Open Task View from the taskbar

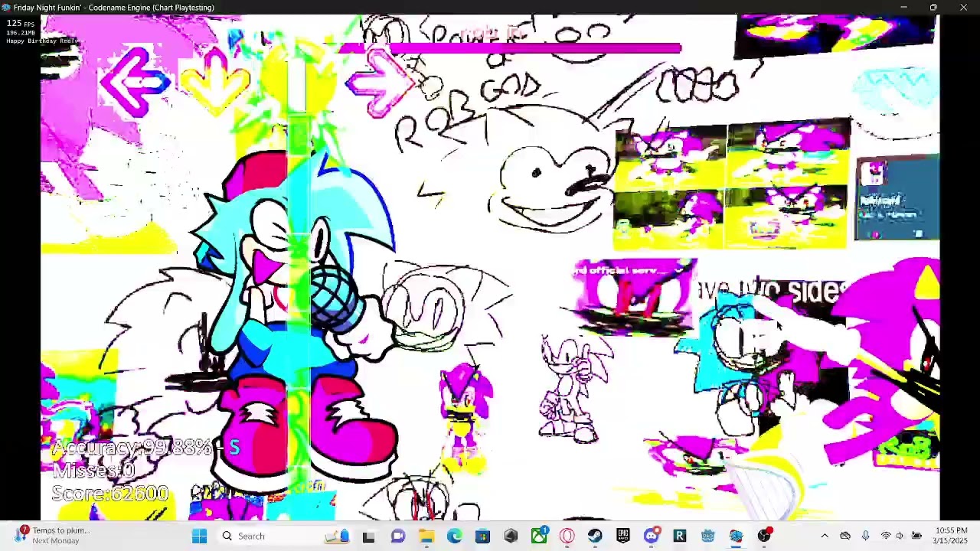tap(369, 536)
